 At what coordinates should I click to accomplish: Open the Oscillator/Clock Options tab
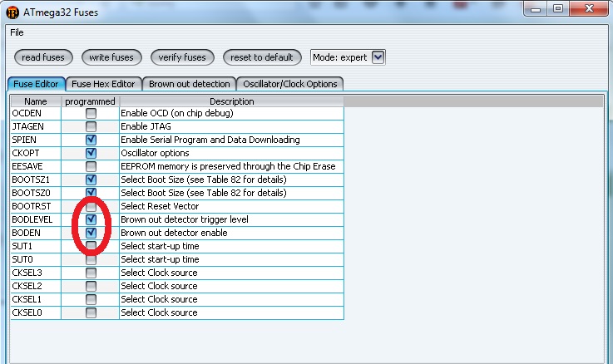tap(290, 84)
